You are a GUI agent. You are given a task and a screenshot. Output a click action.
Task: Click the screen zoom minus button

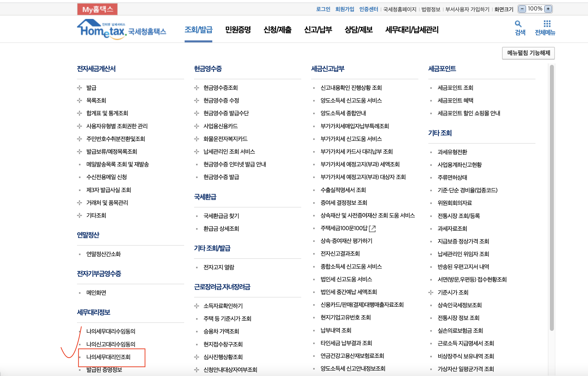(x=522, y=9)
